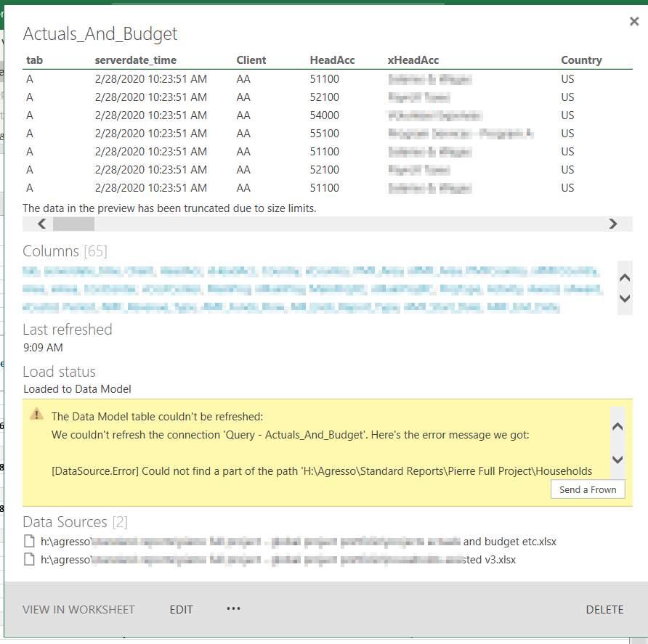Click the warning triangle icon in the error box
The width and height of the screenshot is (648, 644).
pos(37,414)
